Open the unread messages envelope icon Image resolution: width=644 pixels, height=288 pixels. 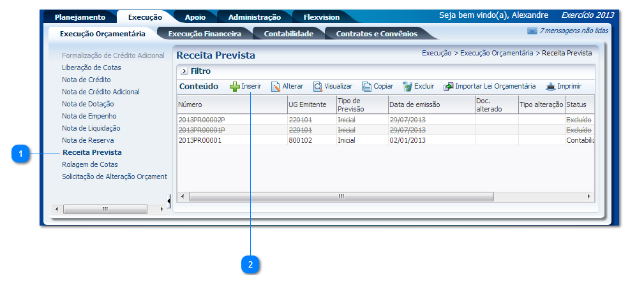pos(532,31)
